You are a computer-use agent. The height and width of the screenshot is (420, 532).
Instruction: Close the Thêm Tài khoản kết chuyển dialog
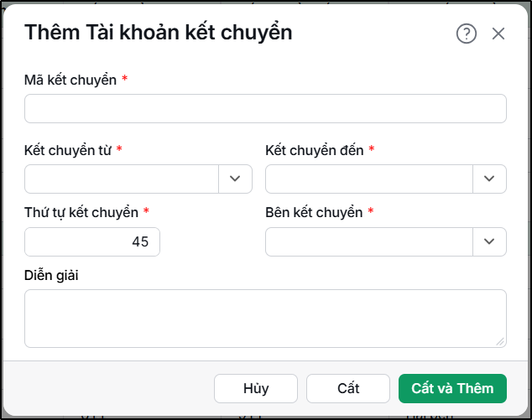(x=498, y=34)
